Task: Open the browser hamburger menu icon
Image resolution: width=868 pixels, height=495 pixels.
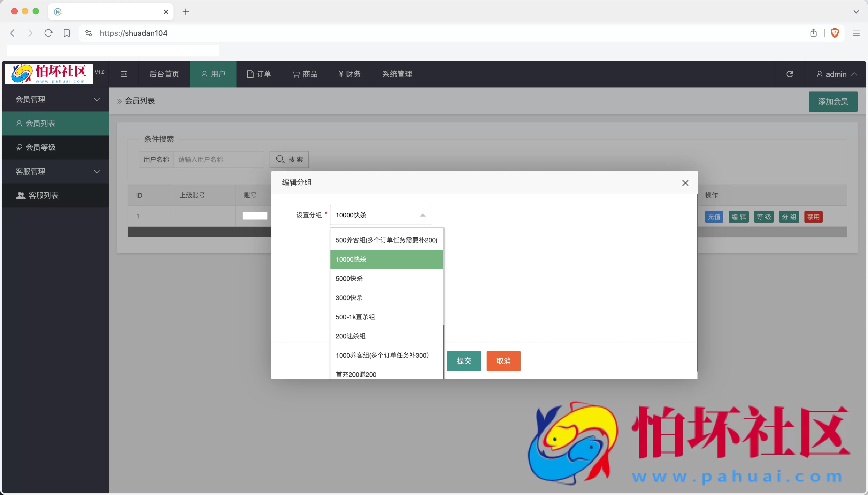Action: (x=856, y=33)
